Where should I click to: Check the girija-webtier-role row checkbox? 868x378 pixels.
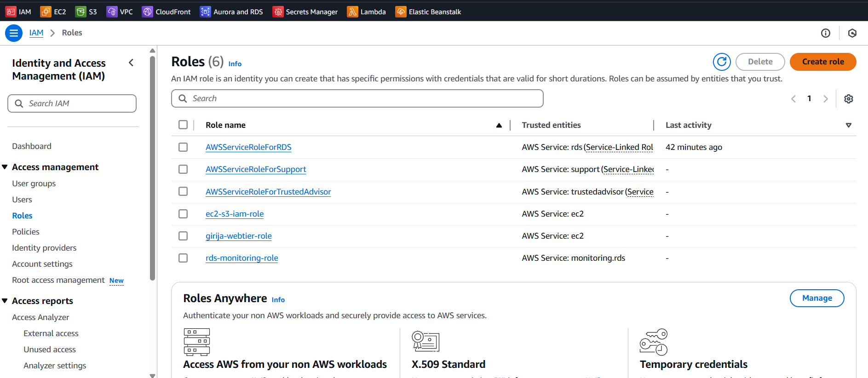(x=183, y=236)
